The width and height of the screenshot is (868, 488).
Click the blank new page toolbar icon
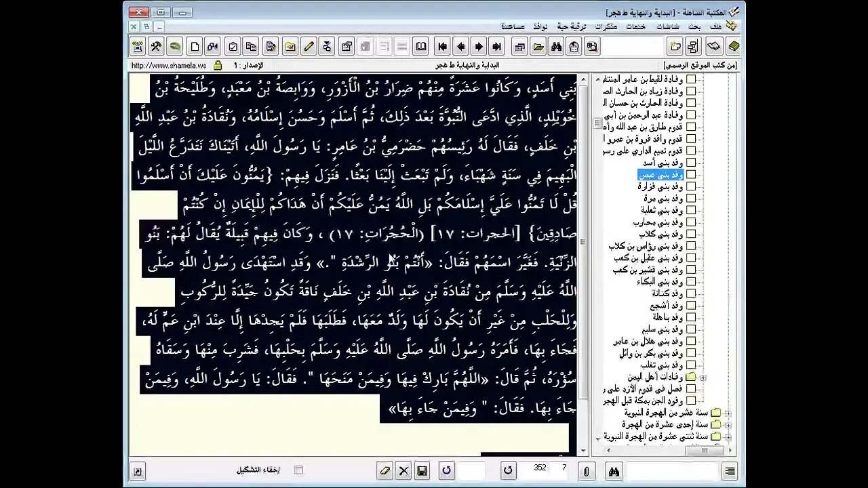[x=195, y=47]
